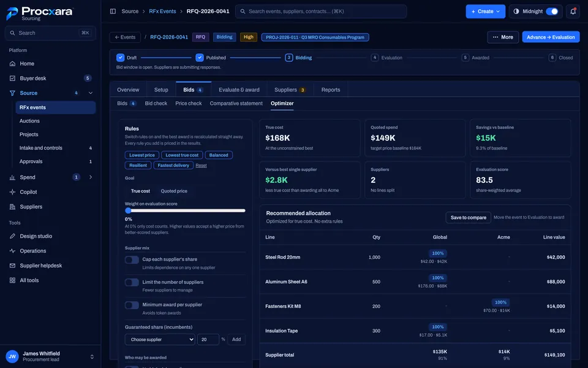This screenshot has height=368, width=588.
Task: Click the Operations pulse icon
Action: click(12, 250)
